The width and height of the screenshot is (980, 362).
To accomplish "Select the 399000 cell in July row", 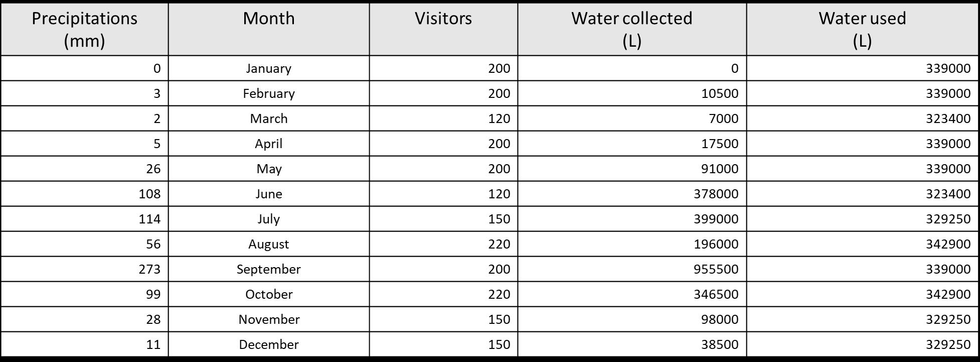I will (x=632, y=219).
